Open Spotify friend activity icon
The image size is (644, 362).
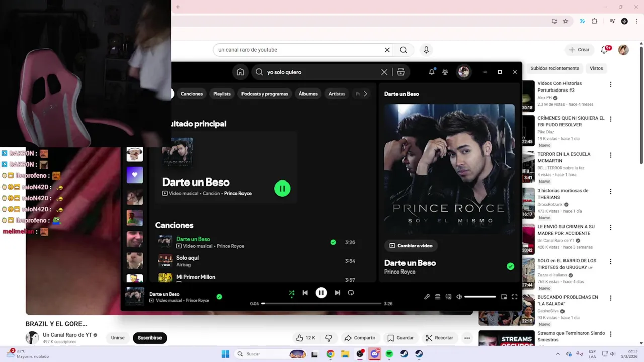[x=445, y=72]
